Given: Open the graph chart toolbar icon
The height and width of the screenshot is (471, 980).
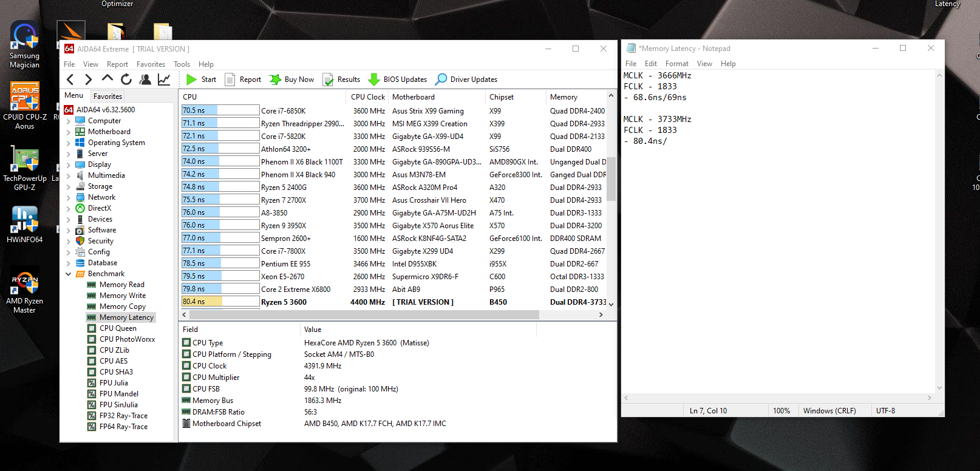Looking at the screenshot, I should [164, 80].
